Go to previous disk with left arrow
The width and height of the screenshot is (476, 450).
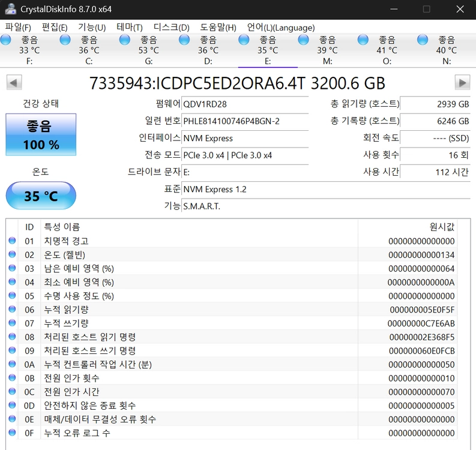14,83
